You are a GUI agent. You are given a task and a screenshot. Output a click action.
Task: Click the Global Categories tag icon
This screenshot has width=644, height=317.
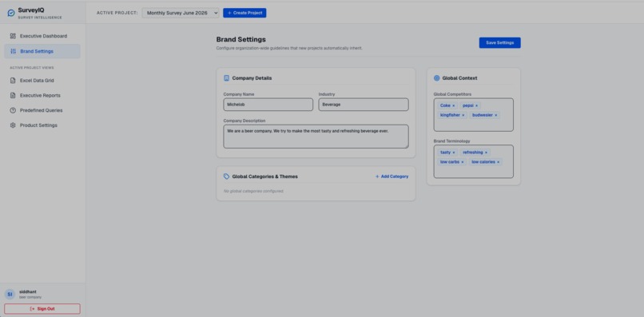coord(226,176)
